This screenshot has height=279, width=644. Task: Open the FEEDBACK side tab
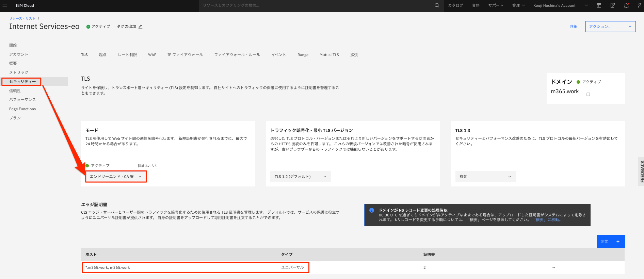pyautogui.click(x=641, y=171)
